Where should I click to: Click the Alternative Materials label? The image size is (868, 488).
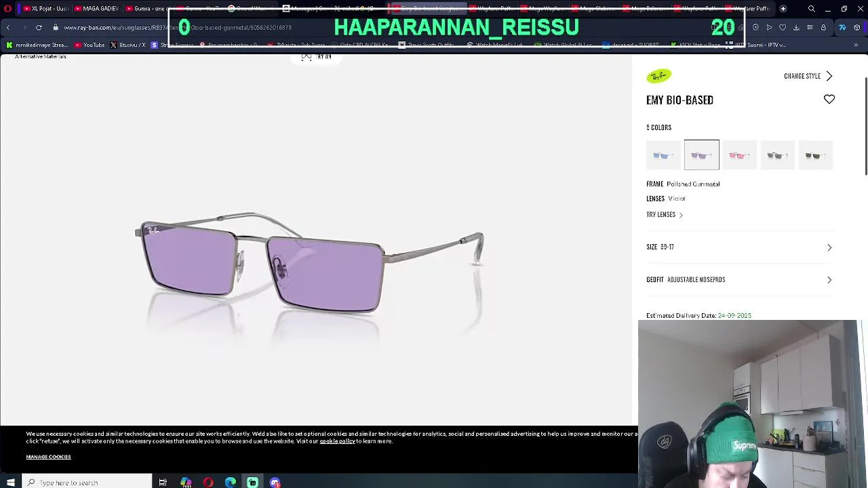point(40,57)
